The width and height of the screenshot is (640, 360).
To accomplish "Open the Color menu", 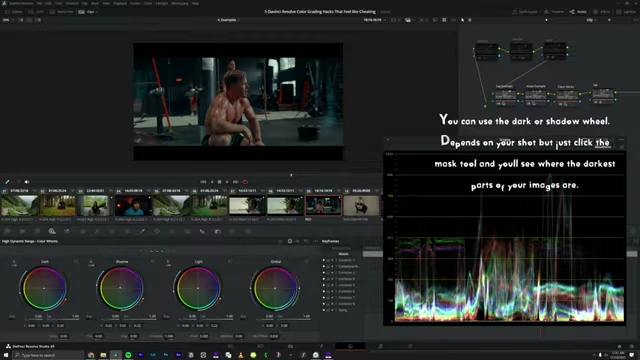I will point(148,3).
